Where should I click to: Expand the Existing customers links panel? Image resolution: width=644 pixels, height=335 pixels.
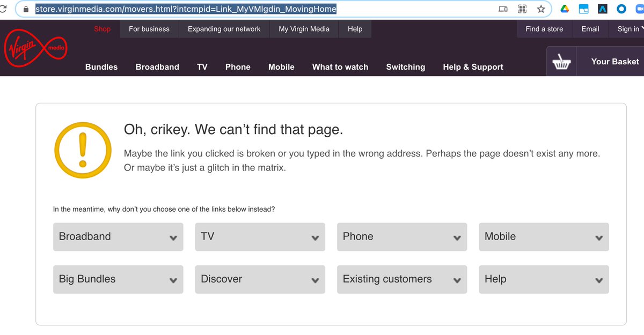402,279
